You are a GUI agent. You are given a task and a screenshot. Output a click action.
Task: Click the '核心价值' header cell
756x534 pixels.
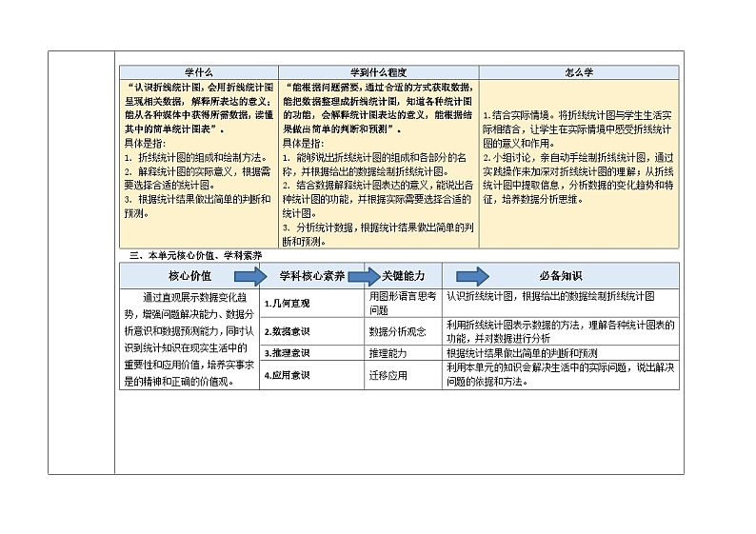click(189, 276)
